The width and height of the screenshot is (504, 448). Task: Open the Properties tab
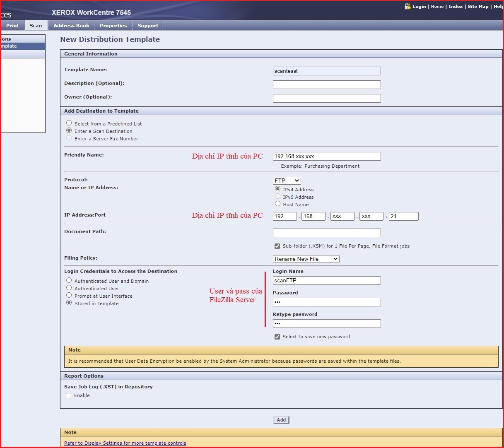pos(113,26)
